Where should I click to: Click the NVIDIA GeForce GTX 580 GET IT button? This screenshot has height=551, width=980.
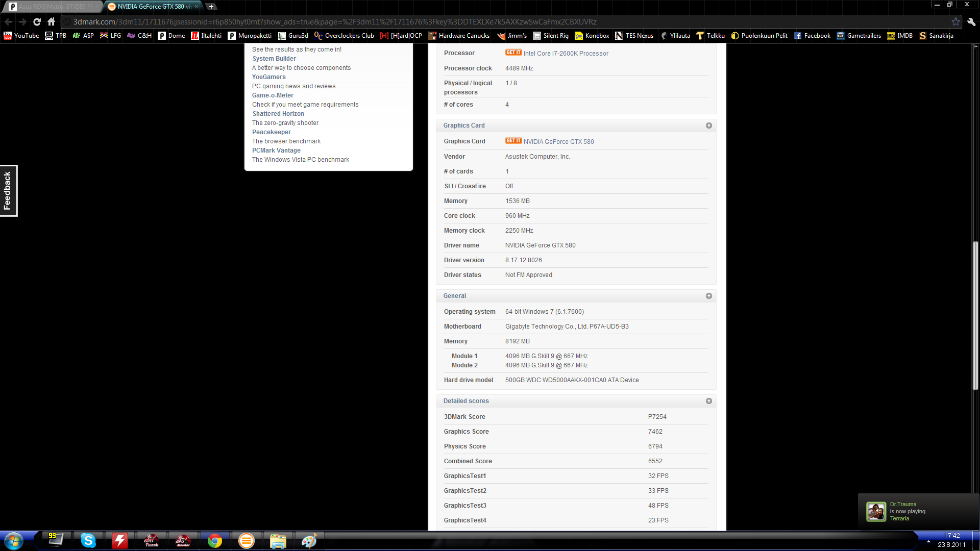pyautogui.click(x=513, y=141)
